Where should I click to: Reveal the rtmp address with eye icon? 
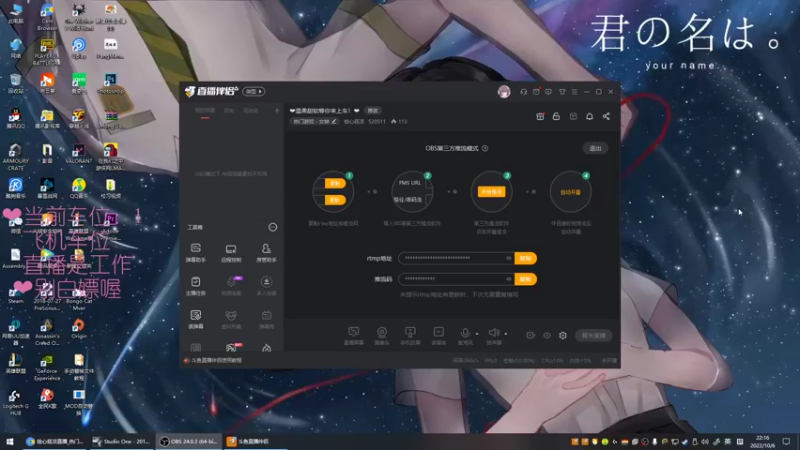click(509, 258)
